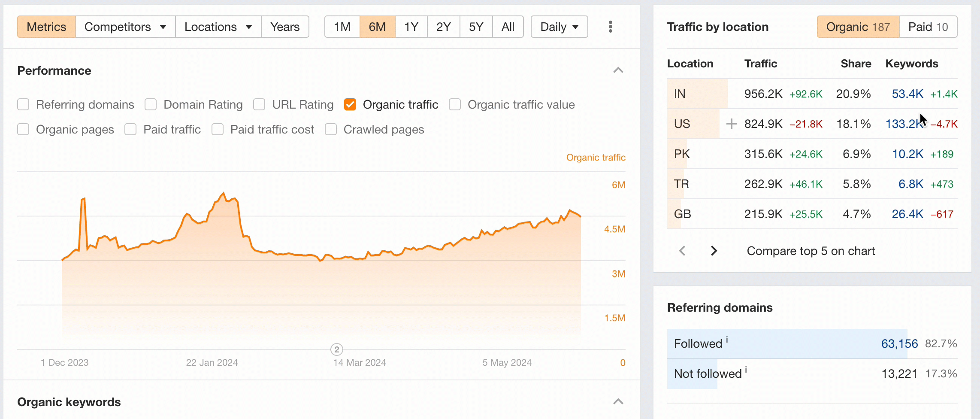
Task: Go to next page of locations
Action: click(714, 251)
